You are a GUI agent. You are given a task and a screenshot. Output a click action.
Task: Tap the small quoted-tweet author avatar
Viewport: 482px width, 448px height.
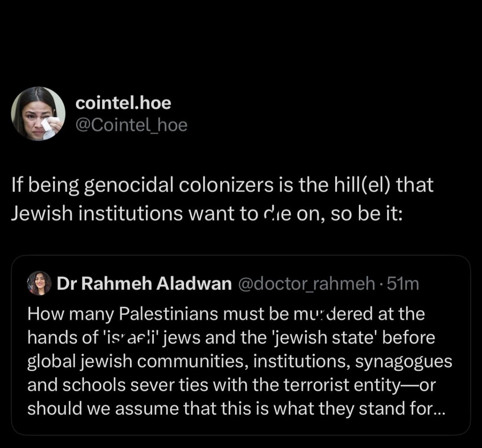coord(39,283)
